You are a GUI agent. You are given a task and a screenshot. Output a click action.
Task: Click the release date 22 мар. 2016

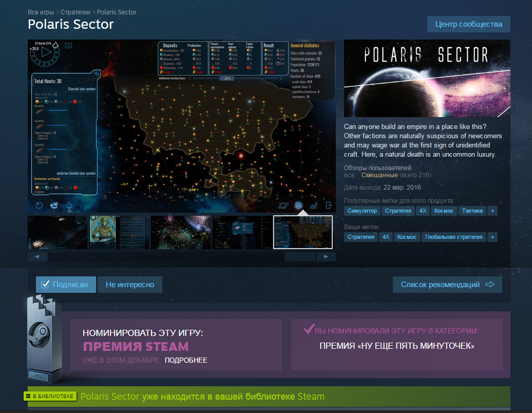pyautogui.click(x=402, y=187)
